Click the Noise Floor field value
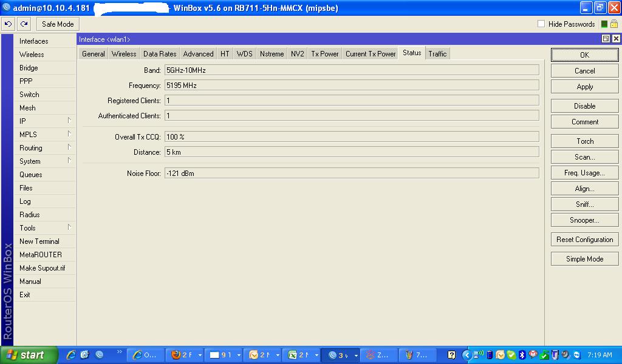This screenshot has width=622, height=364. point(352,173)
